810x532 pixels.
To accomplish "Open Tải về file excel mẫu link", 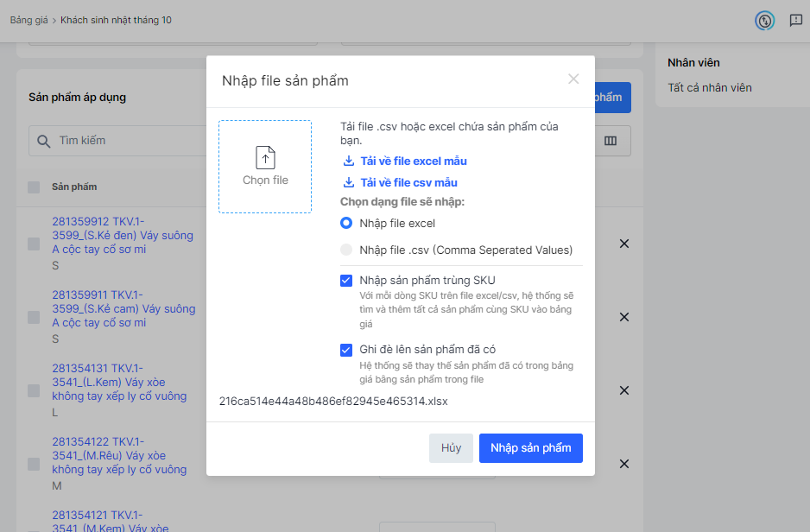I will pyautogui.click(x=414, y=161).
